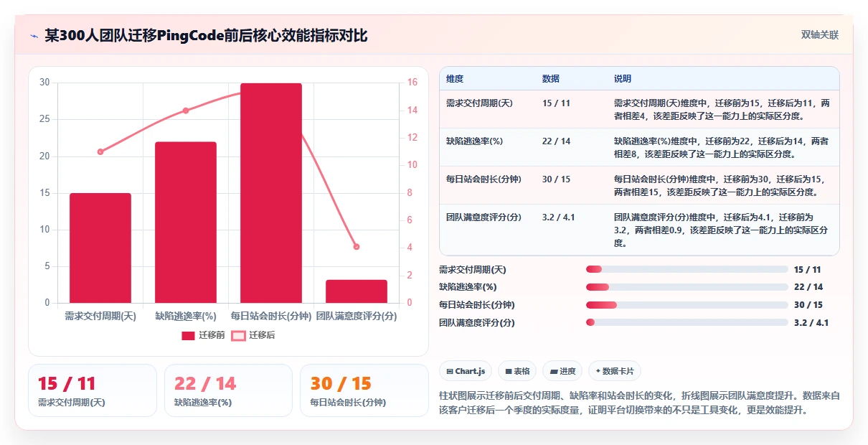Click the 需求交付周期(天) table row label
The image size is (868, 445).
pos(479,103)
